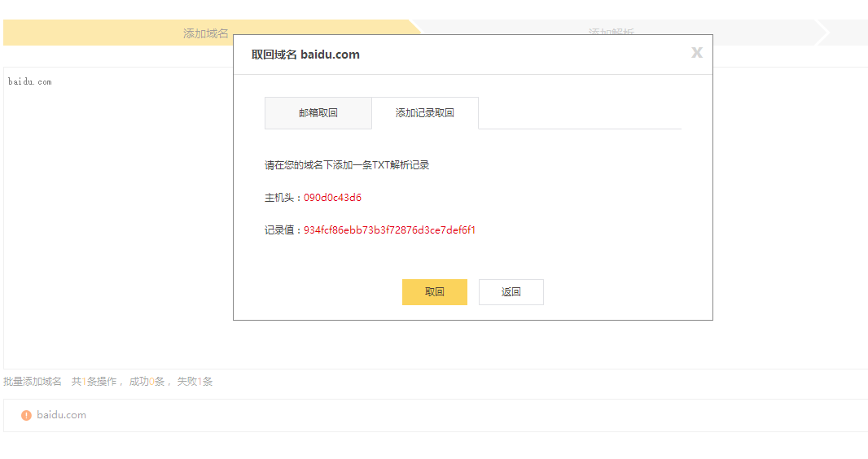Open the 添加解析 step
Viewport: 868px width, 459px height.
pyautogui.click(x=611, y=33)
